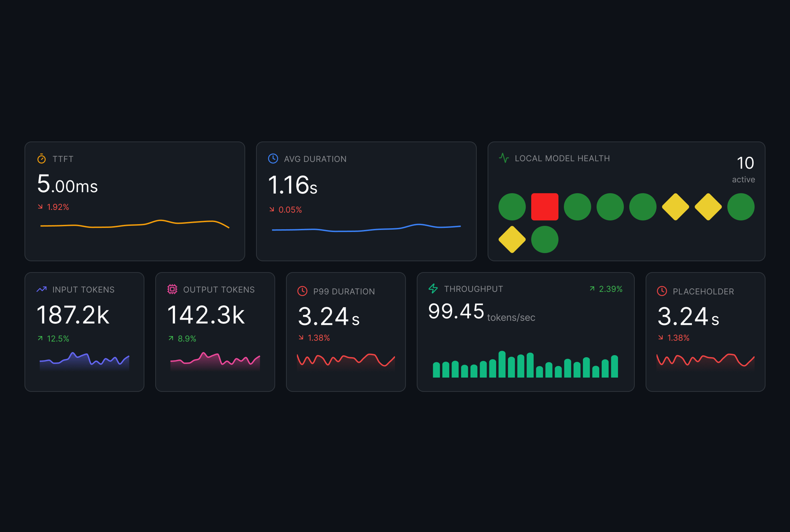
Task: Click the TTFT stopwatch icon
Action: tap(41, 159)
